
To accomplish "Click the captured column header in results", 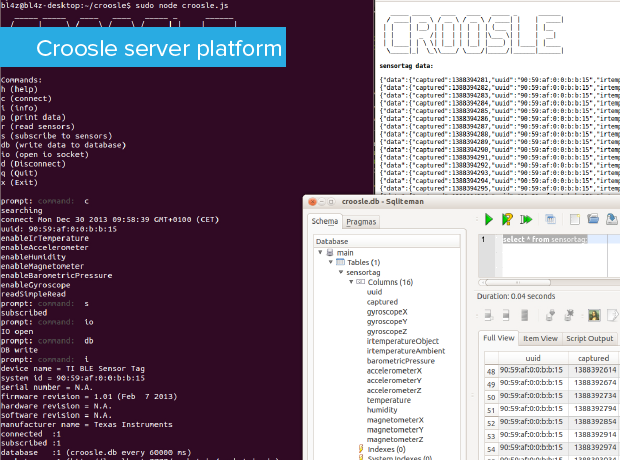I will pyautogui.click(x=594, y=358).
